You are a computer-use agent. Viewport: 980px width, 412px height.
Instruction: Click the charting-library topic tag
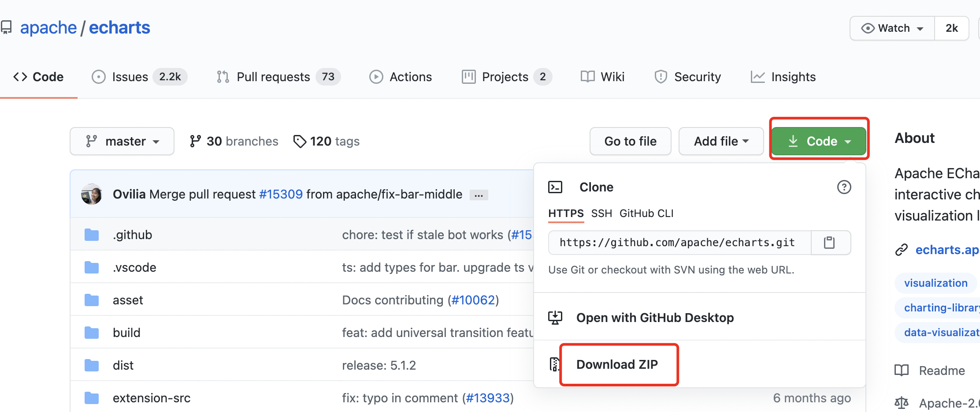[938, 307]
